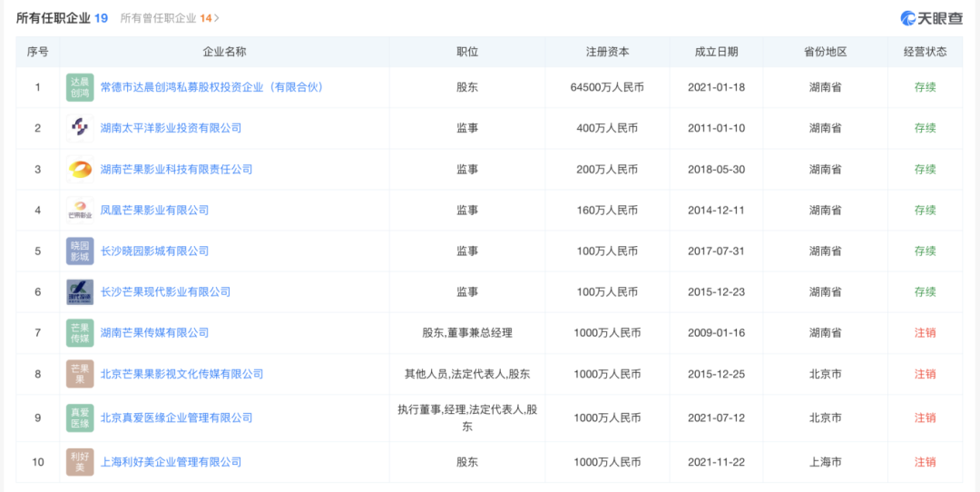Screen dimensions: 980x492
Task: Click the 晓园影城 logo icon
Action: (80, 251)
